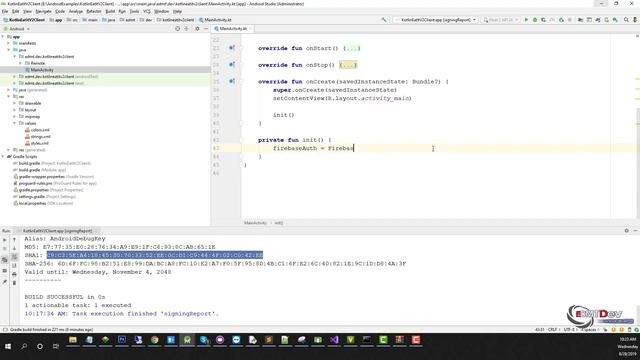Open the VCS menu
The image size is (640, 360).
pos(147,11)
